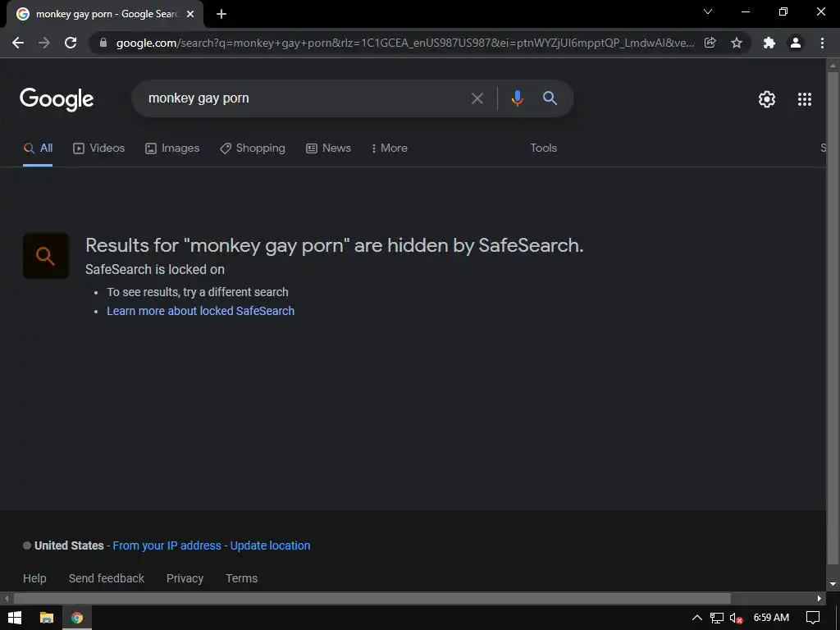840x630 pixels.
Task: Click the From your IP address link
Action: point(167,546)
